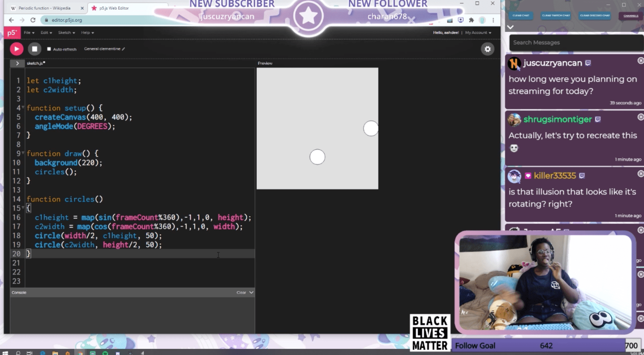
Task: Stop the running sketch
Action: click(35, 49)
